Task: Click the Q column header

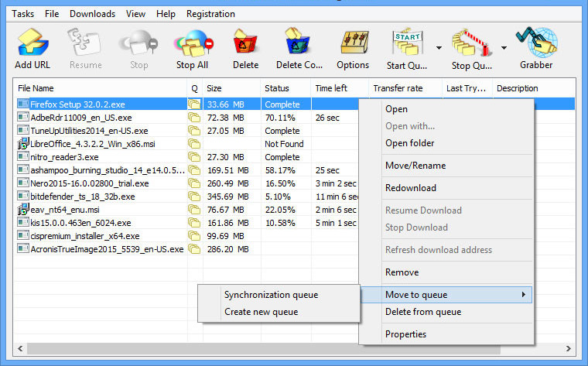Action: (x=194, y=88)
